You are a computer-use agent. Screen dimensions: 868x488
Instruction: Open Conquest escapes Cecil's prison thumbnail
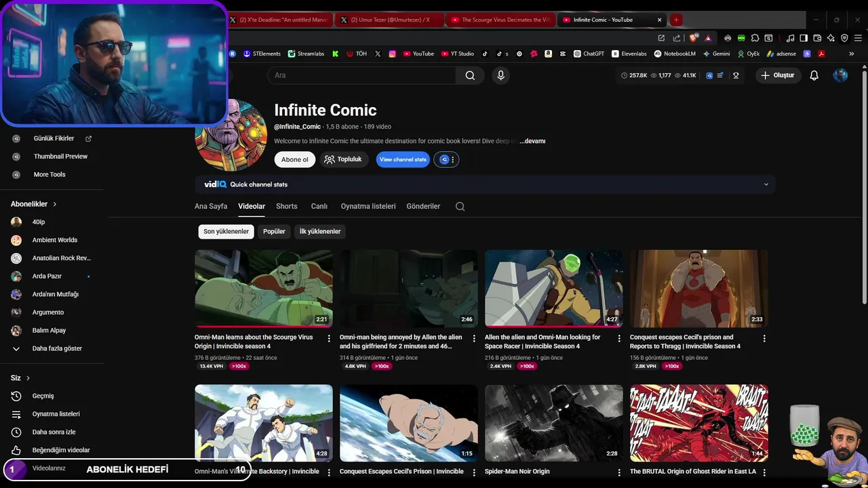coord(699,289)
